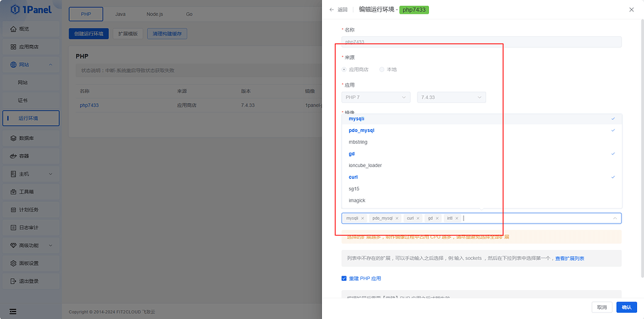The width and height of the screenshot is (644, 319).
Task: Toggle the 重建 PHP 应用 checkbox
Action: tap(344, 278)
